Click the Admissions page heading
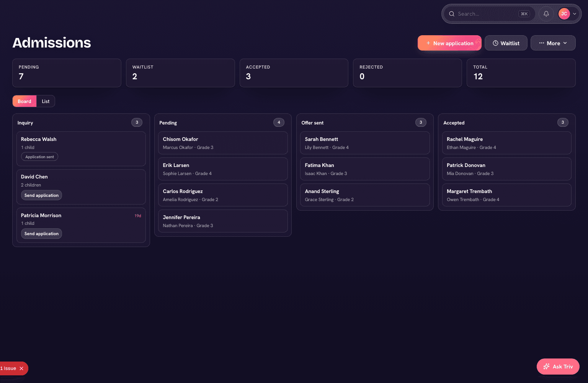The height and width of the screenshot is (383, 588). click(52, 43)
